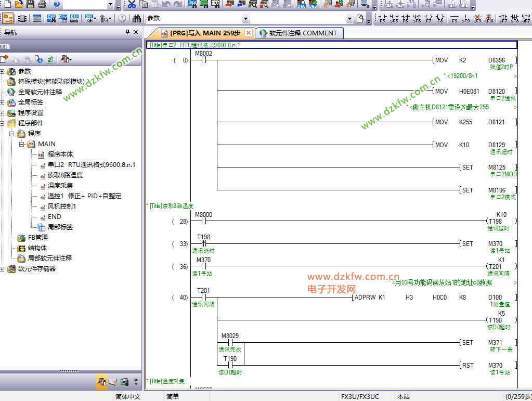Image resolution: width=532 pixels, height=401 pixels.
Task: Insert a coil using F7 tool
Action: pyautogui.click(x=429, y=18)
